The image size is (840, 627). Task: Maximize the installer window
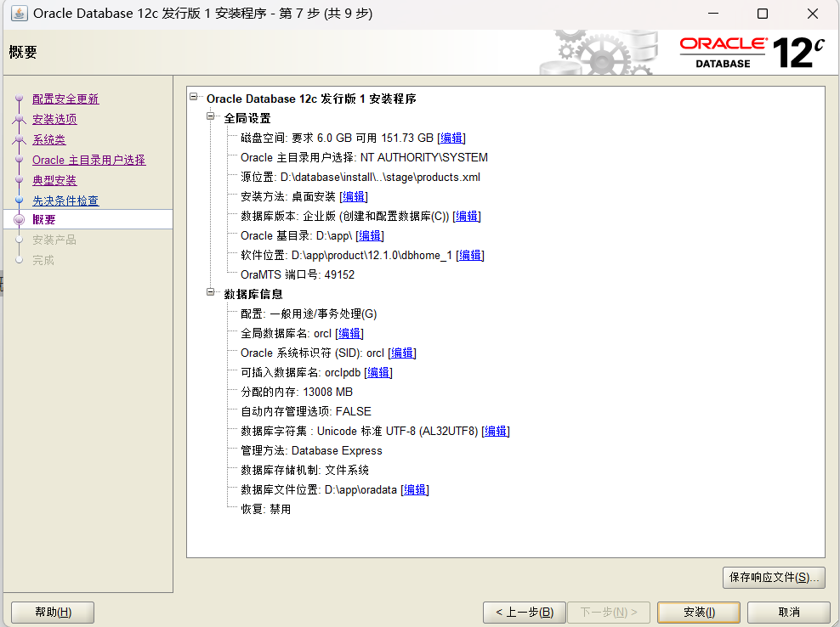763,14
